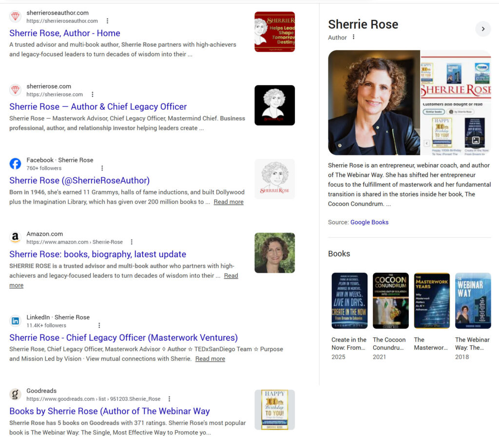The height and width of the screenshot is (448, 499).
Task: Click Sherrie Rose portrait photo in panel
Action: click(374, 103)
